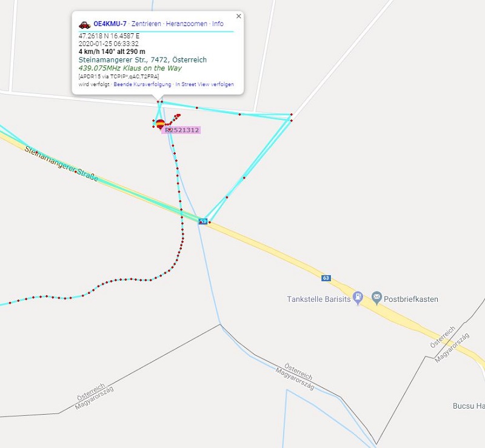Click Beende Kursverfolgung link
This screenshot has height=448, width=485.
pos(142,84)
